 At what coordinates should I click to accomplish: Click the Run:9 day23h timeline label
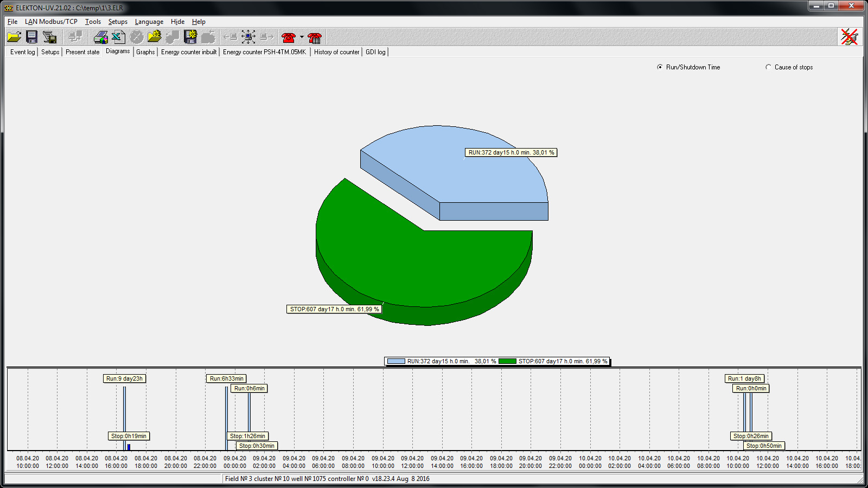tap(124, 378)
